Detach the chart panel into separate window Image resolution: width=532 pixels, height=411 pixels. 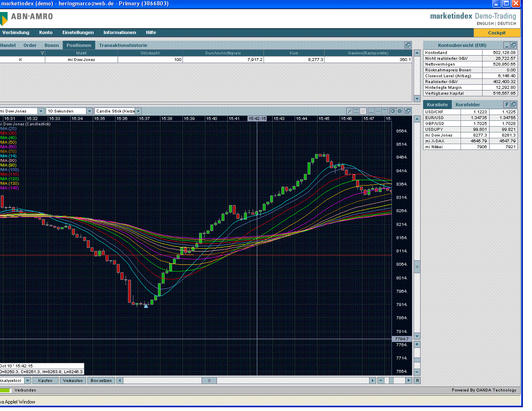[408, 111]
